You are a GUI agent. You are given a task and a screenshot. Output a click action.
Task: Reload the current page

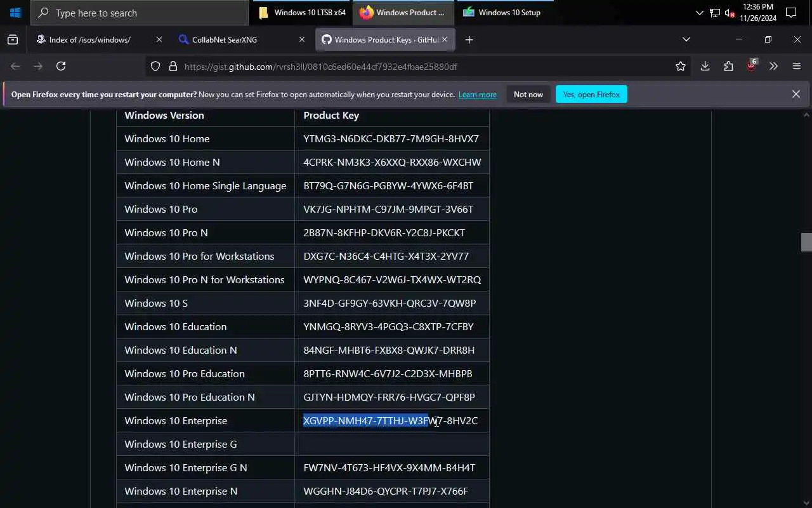[61, 66]
